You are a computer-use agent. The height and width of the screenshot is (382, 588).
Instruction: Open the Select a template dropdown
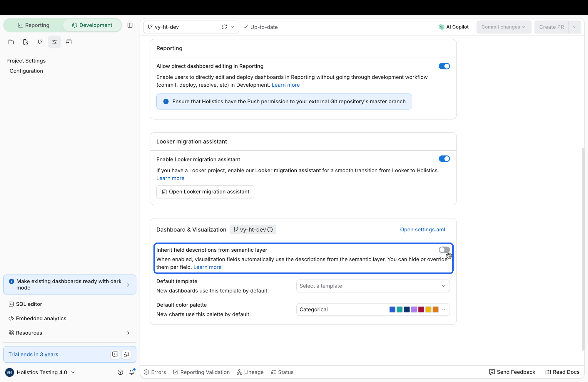(373, 286)
